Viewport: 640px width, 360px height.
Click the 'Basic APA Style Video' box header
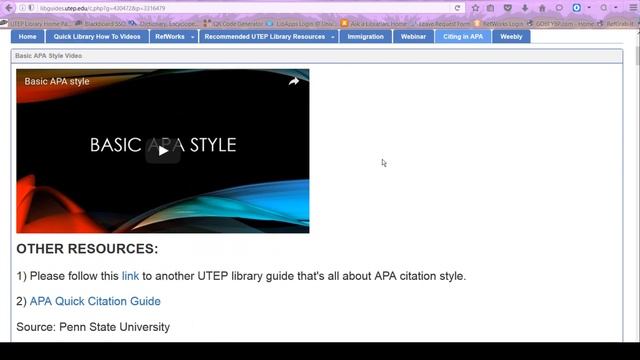(x=317, y=56)
